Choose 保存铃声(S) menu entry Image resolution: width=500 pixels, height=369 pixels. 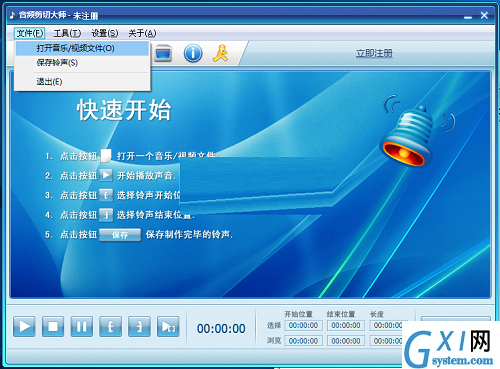pyautogui.click(x=82, y=63)
